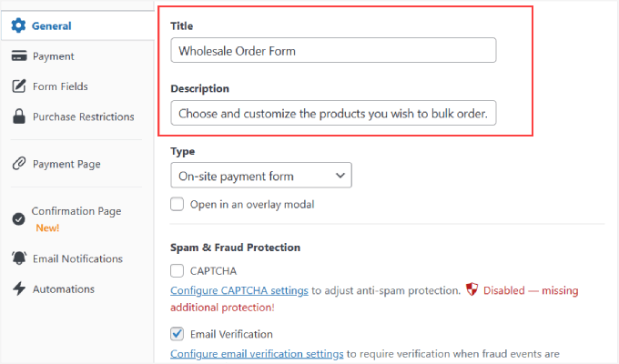Open the Type dropdown menu

click(260, 176)
